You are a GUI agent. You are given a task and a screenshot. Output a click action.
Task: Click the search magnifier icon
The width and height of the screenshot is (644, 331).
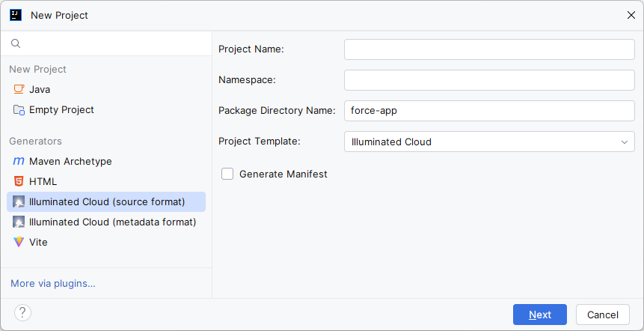16,43
